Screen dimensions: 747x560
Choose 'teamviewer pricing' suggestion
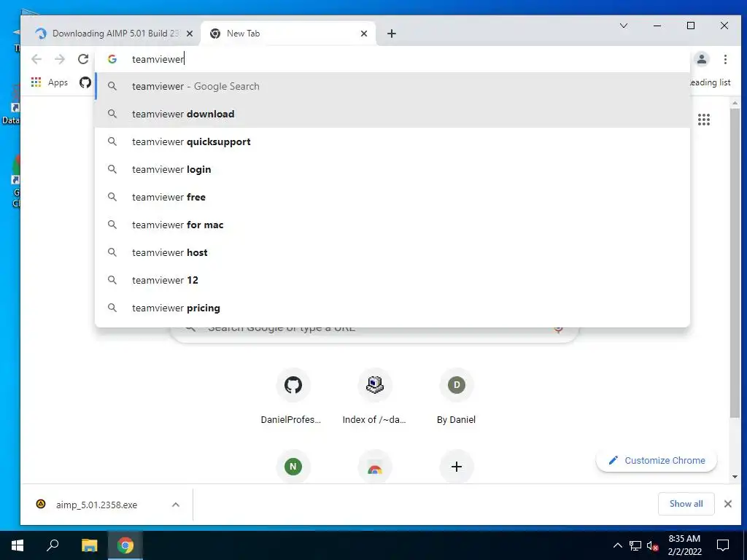(x=392, y=308)
